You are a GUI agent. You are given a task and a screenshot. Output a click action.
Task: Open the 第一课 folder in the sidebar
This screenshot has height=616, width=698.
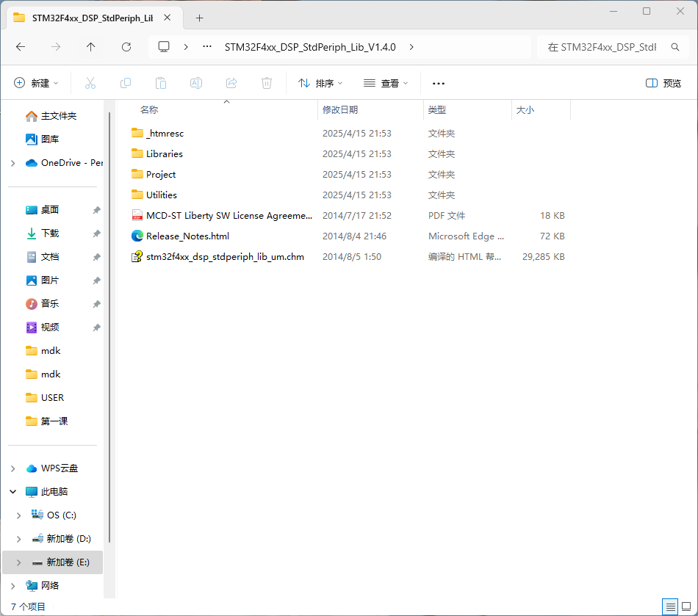pyautogui.click(x=54, y=421)
